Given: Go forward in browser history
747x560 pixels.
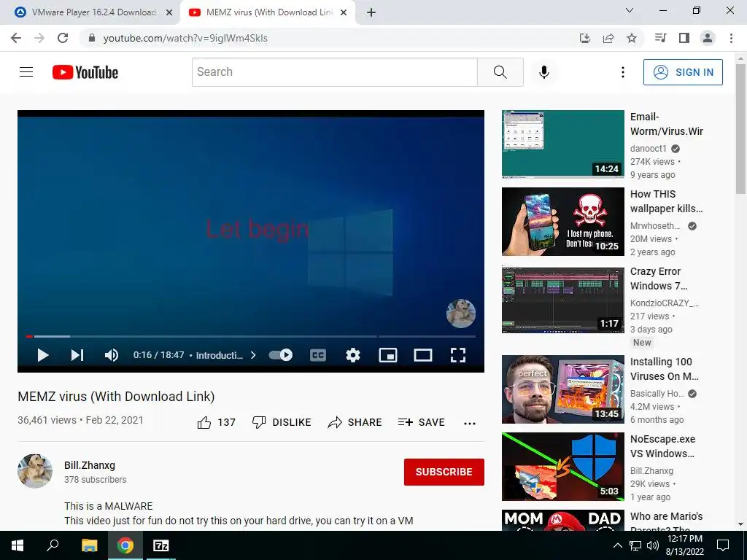Looking at the screenshot, I should pos(39,38).
